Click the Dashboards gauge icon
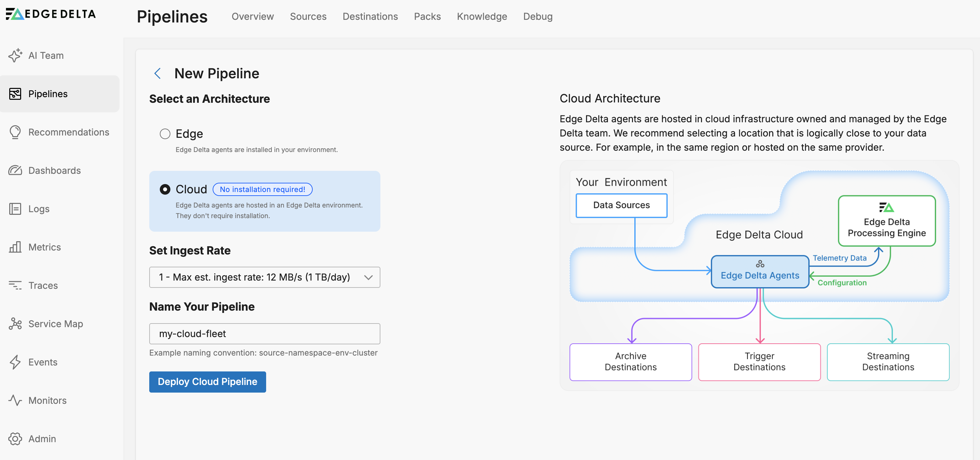This screenshot has width=980, height=460. tap(15, 170)
